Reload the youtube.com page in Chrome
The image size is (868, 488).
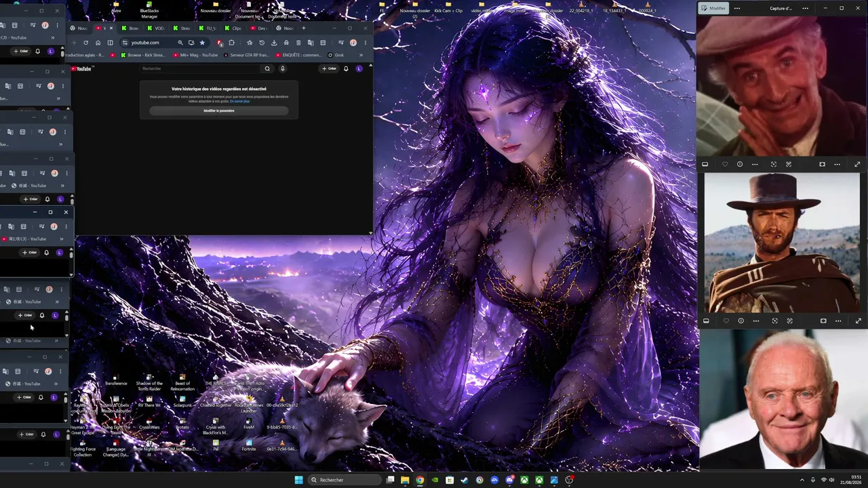pos(85,43)
